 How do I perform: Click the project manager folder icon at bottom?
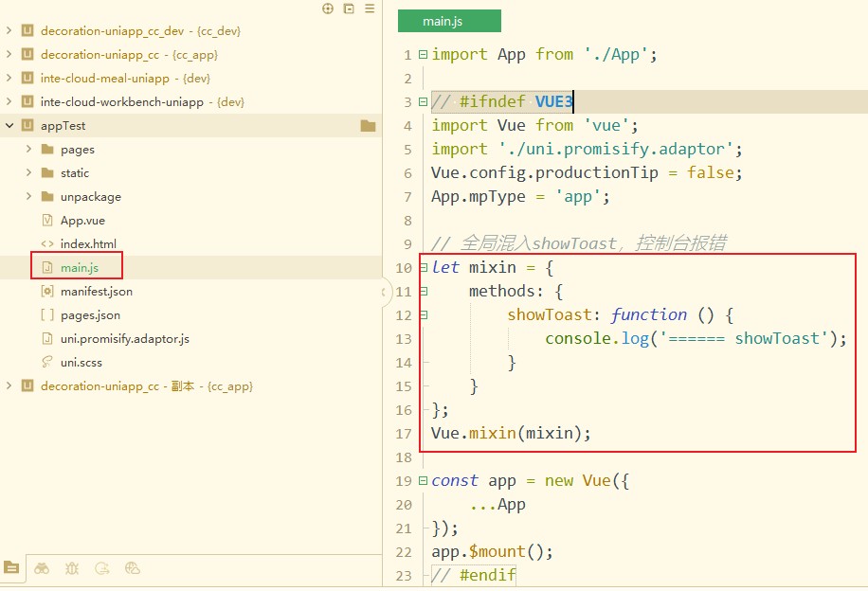[11, 568]
